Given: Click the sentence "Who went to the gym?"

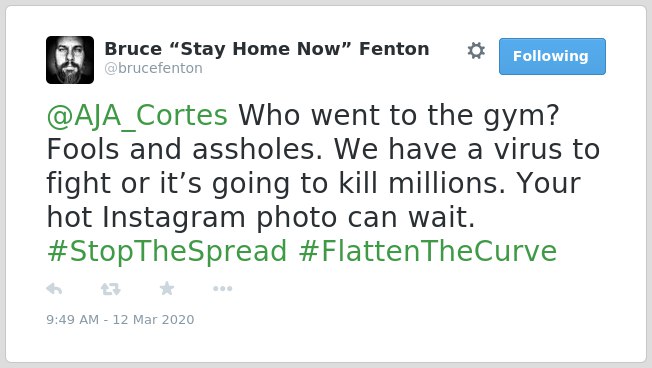Looking at the screenshot, I should (x=399, y=115).
